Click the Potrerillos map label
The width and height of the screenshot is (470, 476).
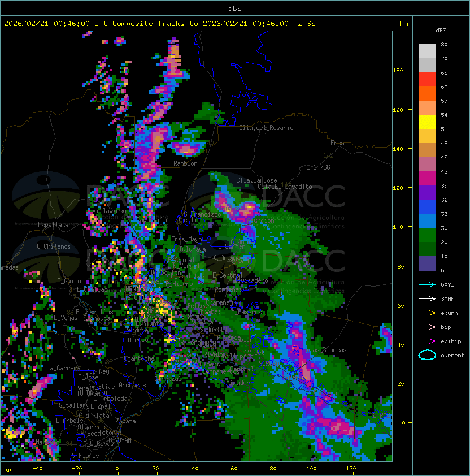(x=94, y=312)
